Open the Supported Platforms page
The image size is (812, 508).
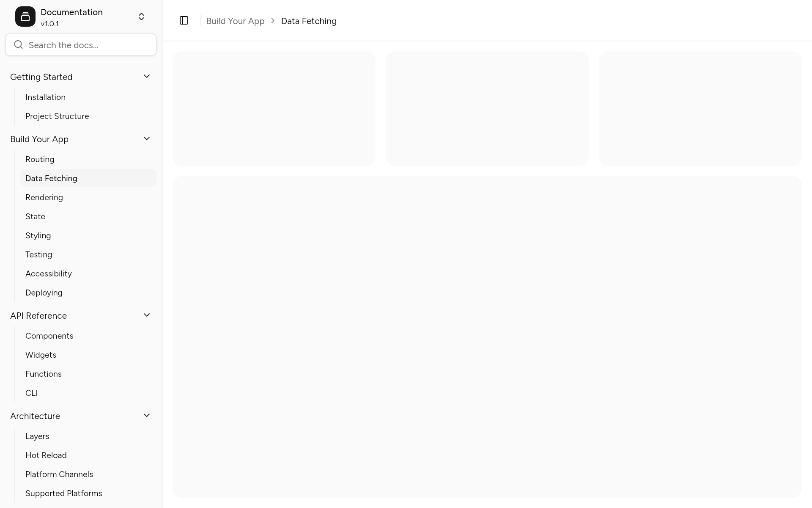88,493
